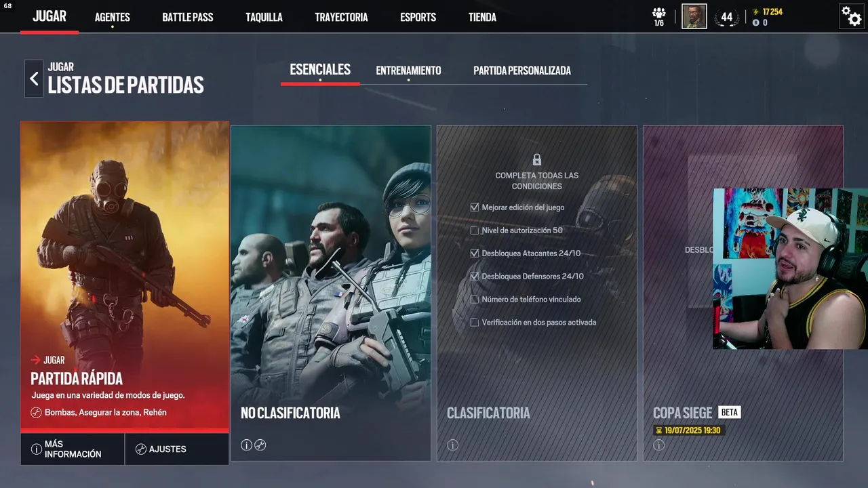
Task: Click the settings wrench on No Clasificatoria card
Action: pyautogui.click(x=260, y=445)
